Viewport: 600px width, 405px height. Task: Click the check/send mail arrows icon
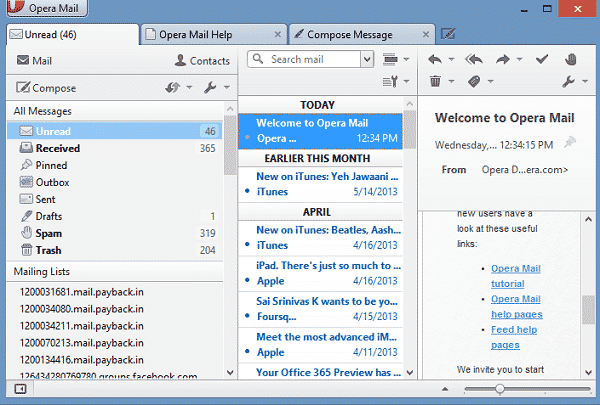point(173,88)
